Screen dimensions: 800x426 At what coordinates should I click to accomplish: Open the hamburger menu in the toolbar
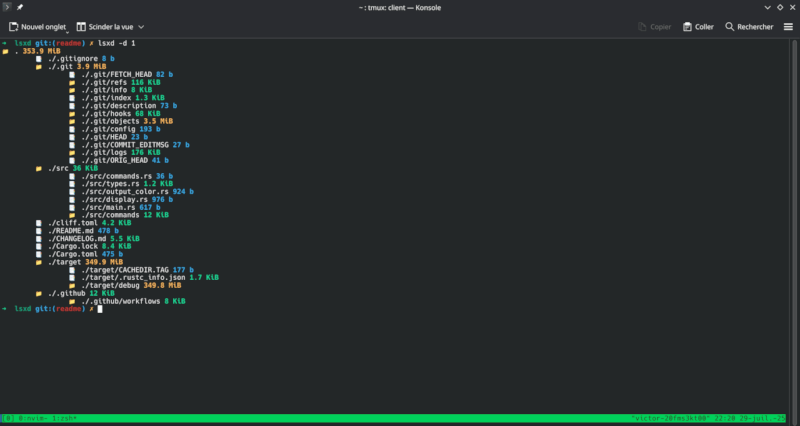[x=786, y=27]
